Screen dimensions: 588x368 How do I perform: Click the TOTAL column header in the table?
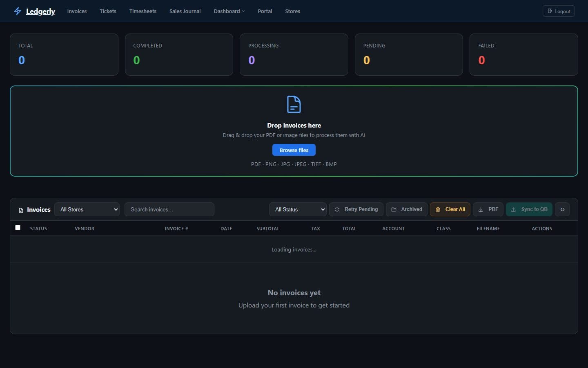coord(349,229)
